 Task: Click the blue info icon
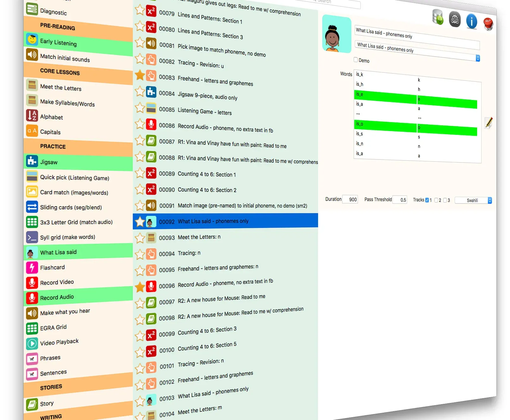point(471,22)
